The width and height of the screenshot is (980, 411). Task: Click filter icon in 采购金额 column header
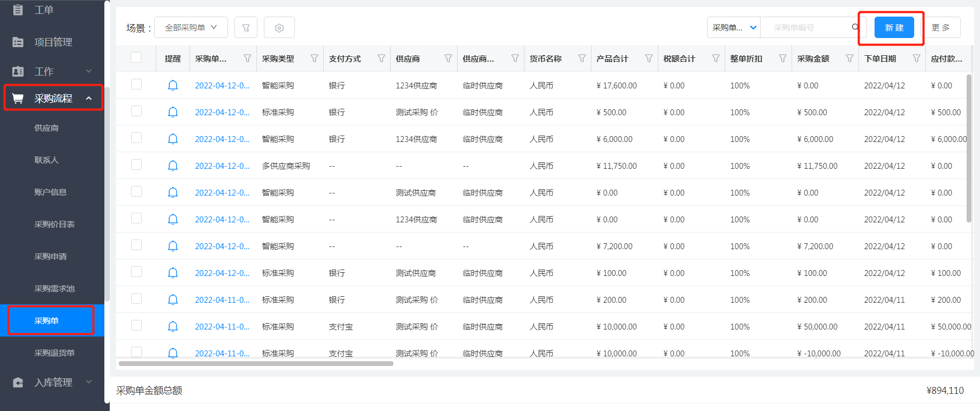(849, 58)
